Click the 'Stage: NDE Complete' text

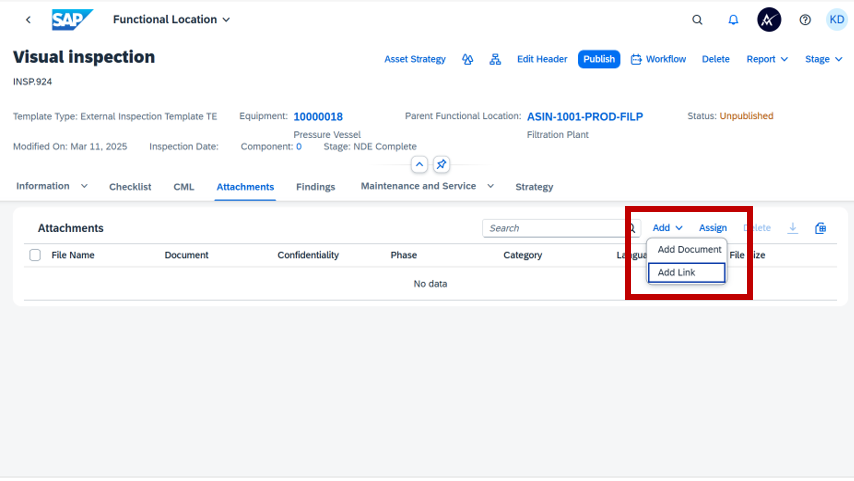370,147
